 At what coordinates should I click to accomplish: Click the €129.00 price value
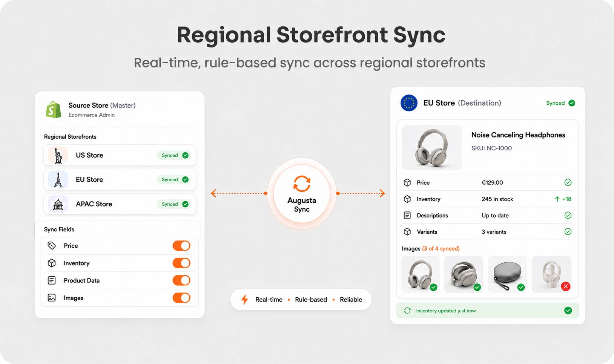492,182
